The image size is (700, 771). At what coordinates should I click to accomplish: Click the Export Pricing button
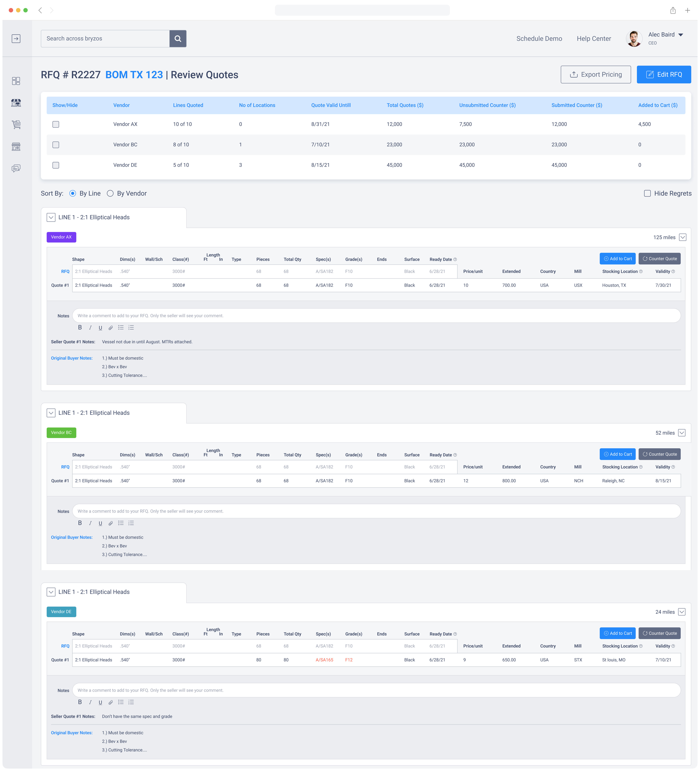coord(596,75)
